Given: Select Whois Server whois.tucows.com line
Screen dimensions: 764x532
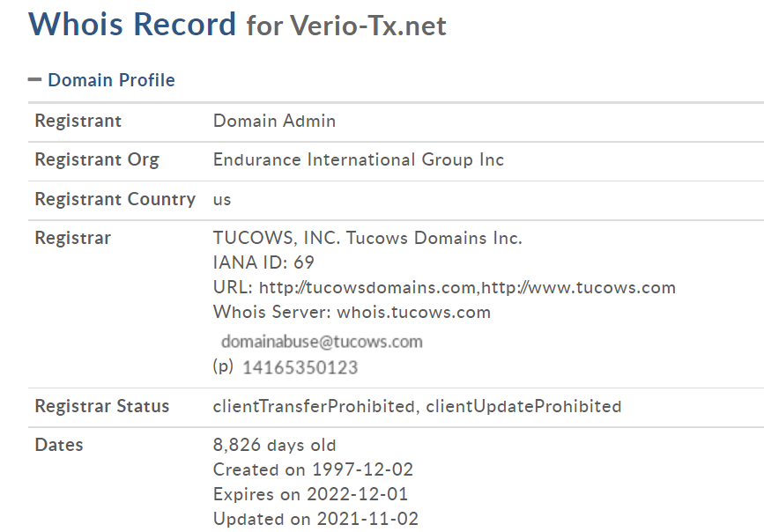Looking at the screenshot, I should pyautogui.click(x=352, y=312).
